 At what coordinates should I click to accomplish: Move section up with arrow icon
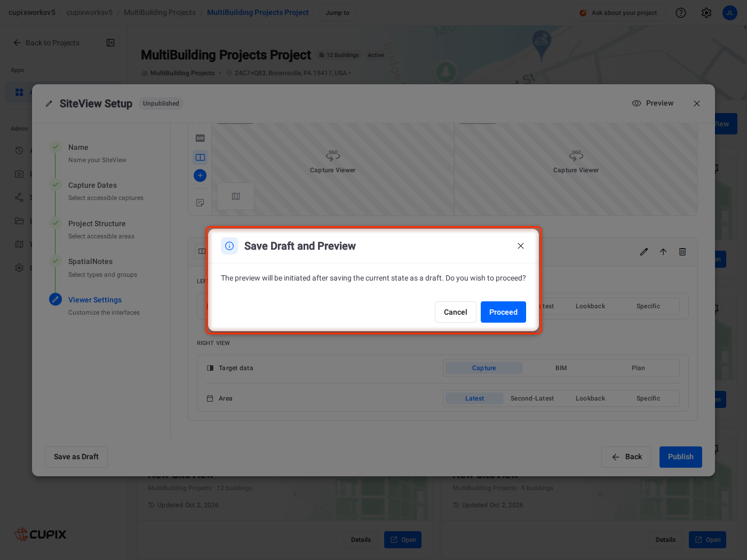coord(663,252)
